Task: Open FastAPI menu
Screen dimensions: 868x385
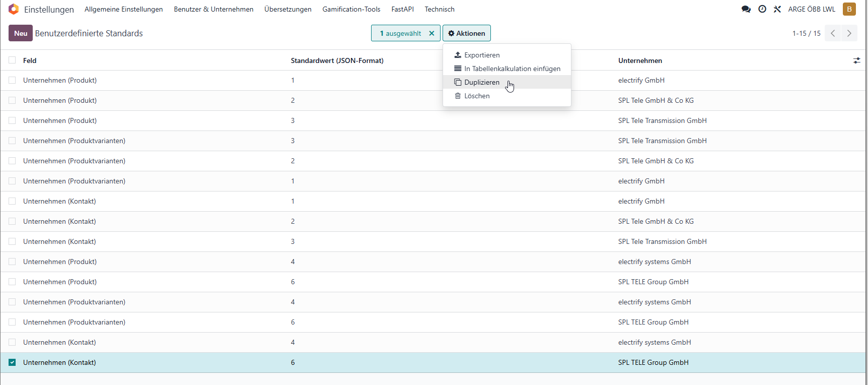Action: (x=402, y=9)
